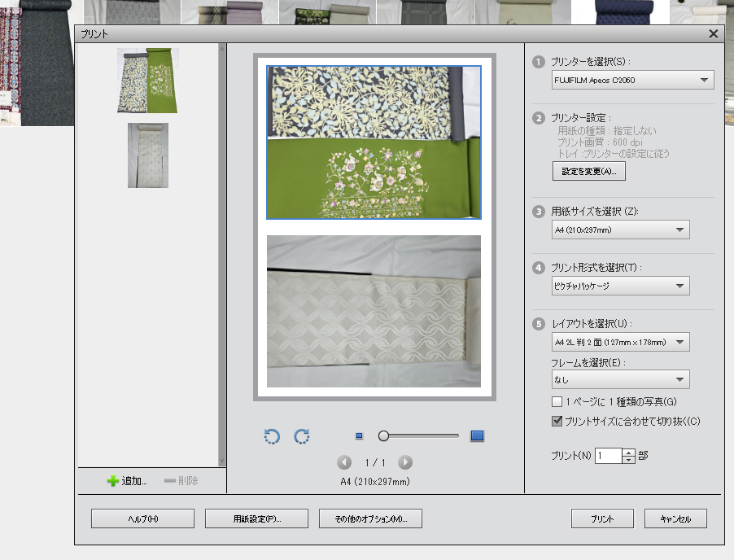Expand the paper size A4 dropdown

620,230
